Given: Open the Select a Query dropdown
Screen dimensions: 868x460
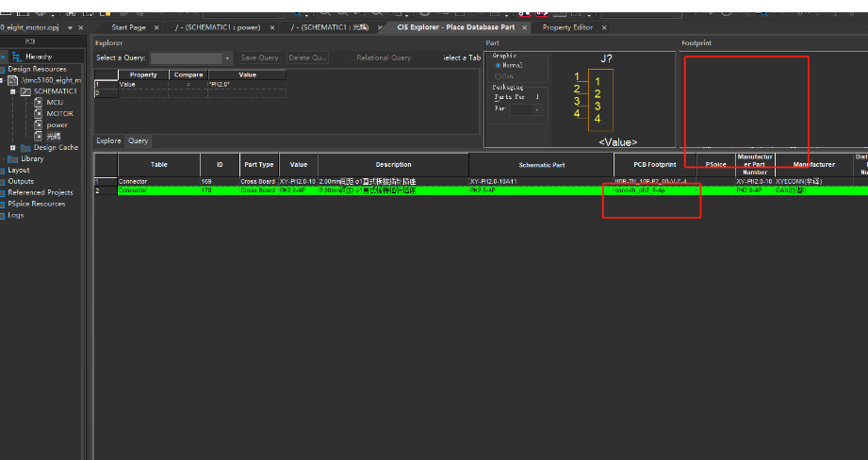Looking at the screenshot, I should tap(227, 58).
